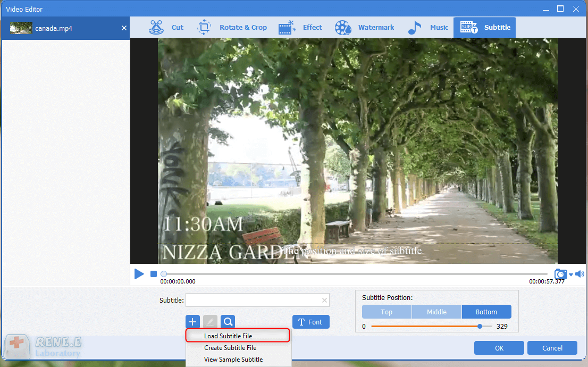588x367 pixels.
Task: Click the magnifier search subtitle icon
Action: click(x=228, y=322)
